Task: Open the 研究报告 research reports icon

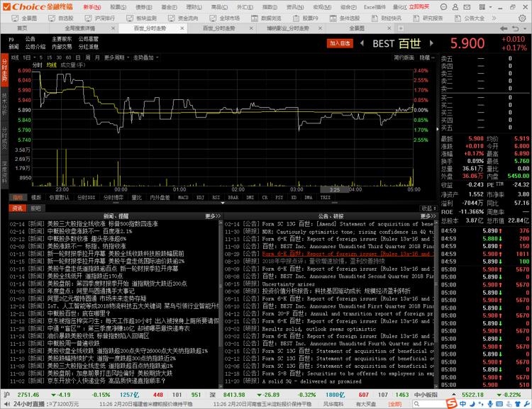Action: pos(416,18)
